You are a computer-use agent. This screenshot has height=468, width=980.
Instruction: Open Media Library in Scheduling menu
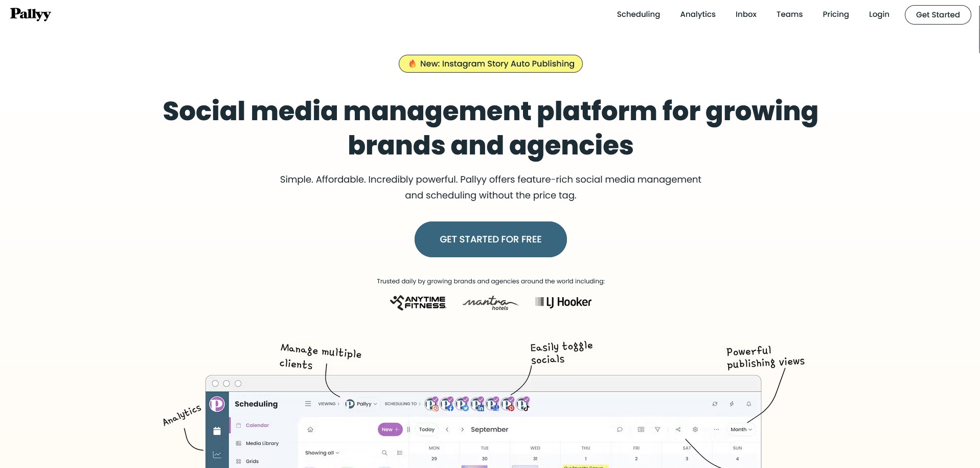click(x=257, y=443)
